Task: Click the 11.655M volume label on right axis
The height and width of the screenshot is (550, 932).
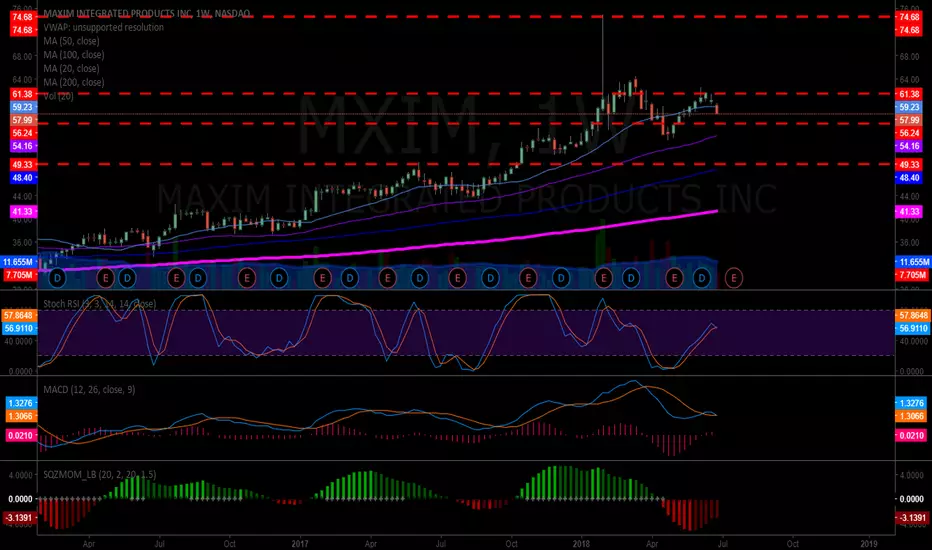Action: tap(913, 262)
